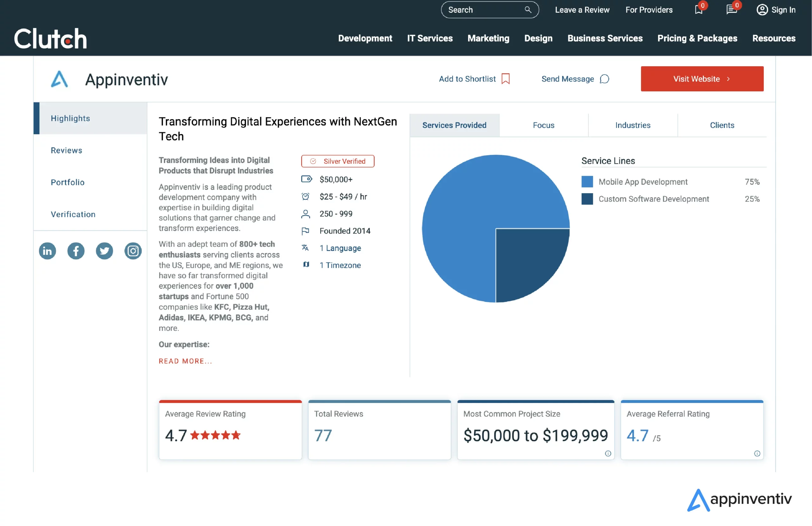This screenshot has width=812, height=526.
Task: Click the Appinventiv company name heading
Action: pyautogui.click(x=126, y=80)
